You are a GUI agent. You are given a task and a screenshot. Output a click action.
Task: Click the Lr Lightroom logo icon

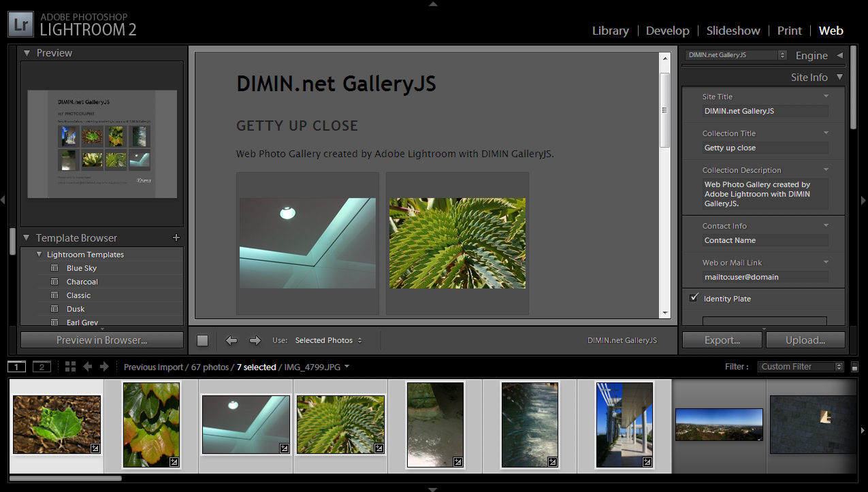click(x=22, y=26)
